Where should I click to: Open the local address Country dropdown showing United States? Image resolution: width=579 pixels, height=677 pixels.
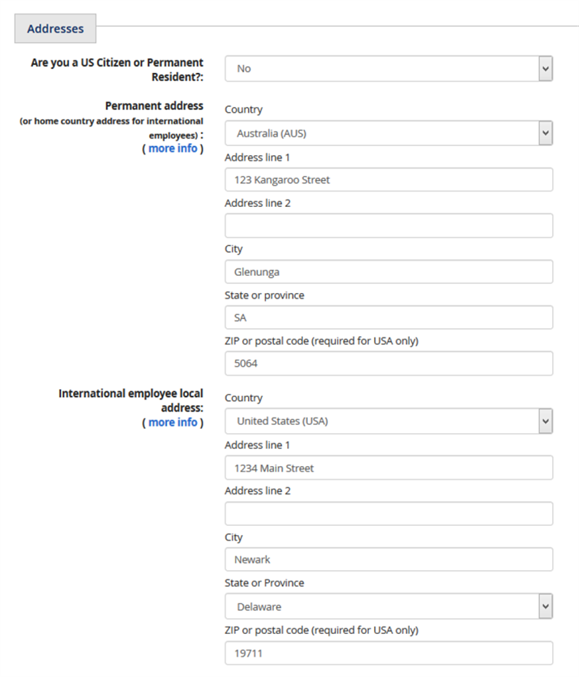(389, 421)
